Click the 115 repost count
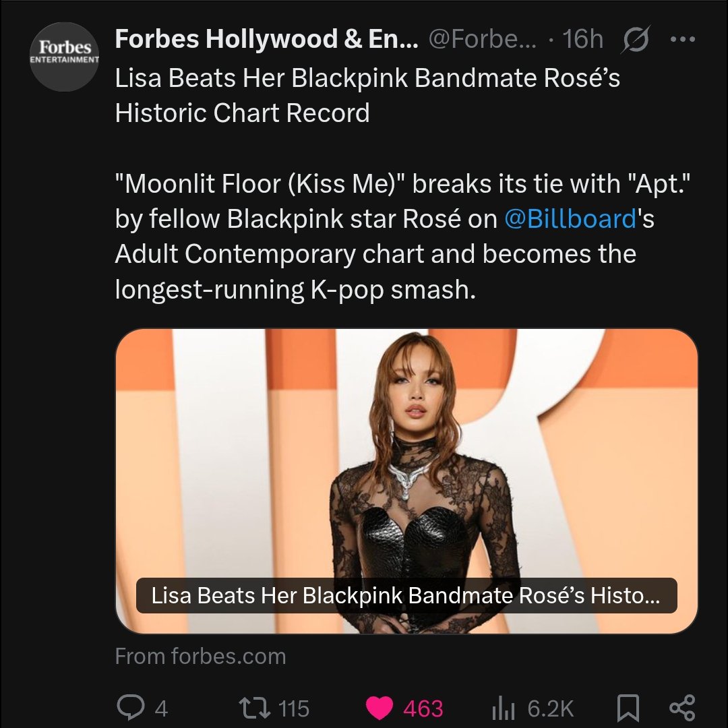Image resolution: width=728 pixels, height=728 pixels. tap(294, 708)
